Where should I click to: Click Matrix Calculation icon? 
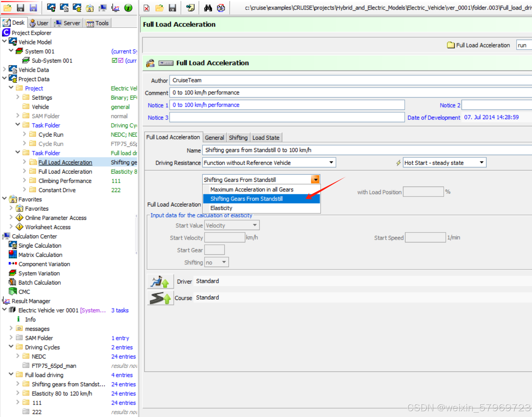(13, 254)
